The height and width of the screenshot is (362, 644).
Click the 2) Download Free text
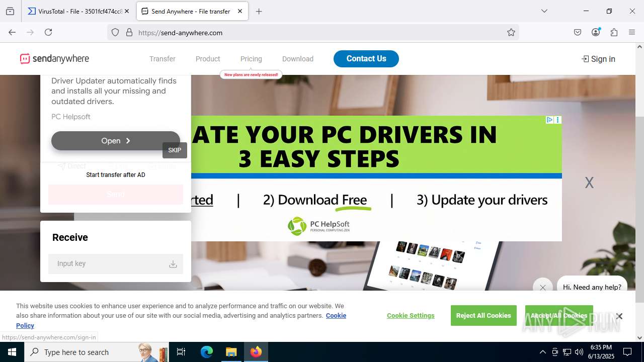[x=315, y=200]
